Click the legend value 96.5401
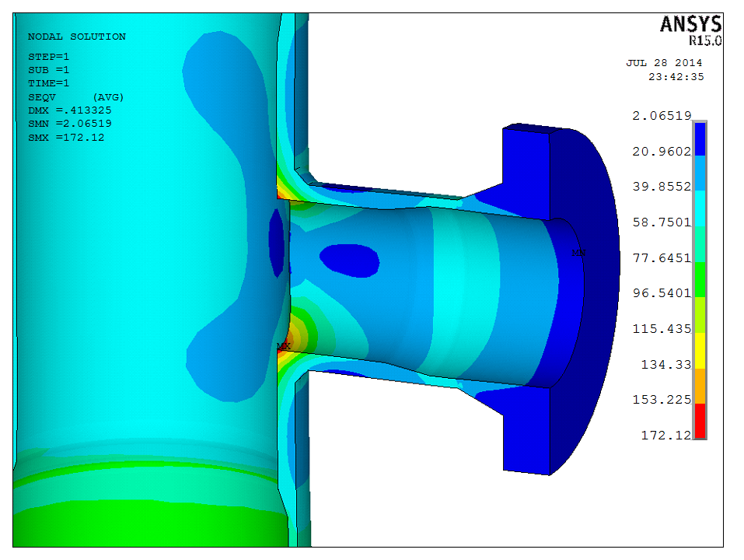The height and width of the screenshot is (560, 744). click(662, 292)
